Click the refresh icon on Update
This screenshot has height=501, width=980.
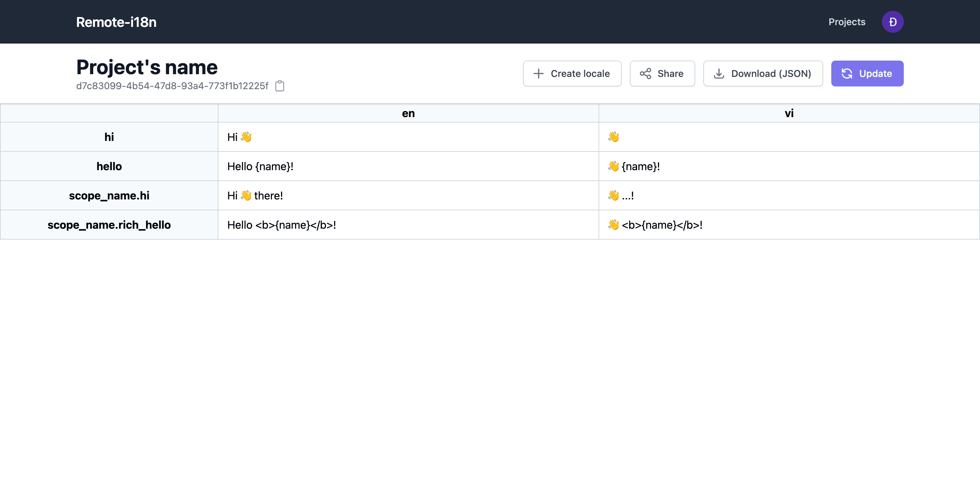847,74
